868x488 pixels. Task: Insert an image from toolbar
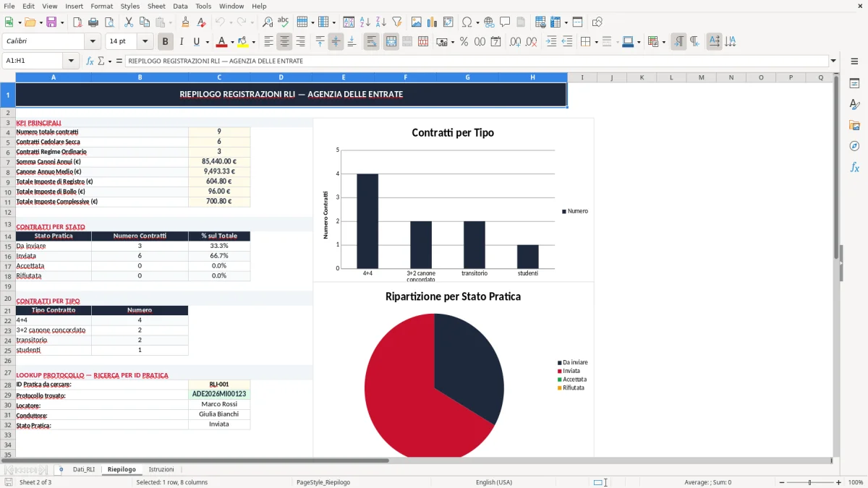click(x=417, y=22)
